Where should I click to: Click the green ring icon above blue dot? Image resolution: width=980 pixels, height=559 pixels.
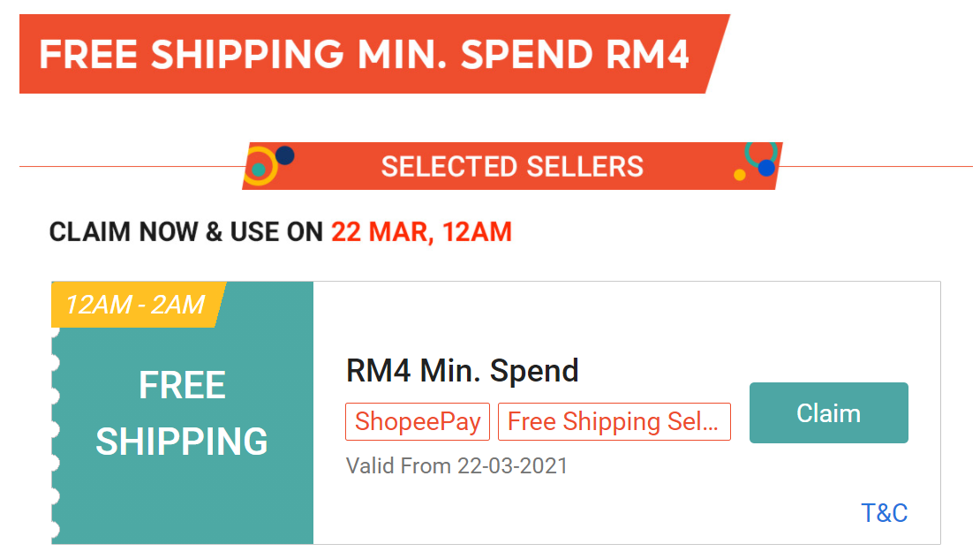click(x=760, y=151)
